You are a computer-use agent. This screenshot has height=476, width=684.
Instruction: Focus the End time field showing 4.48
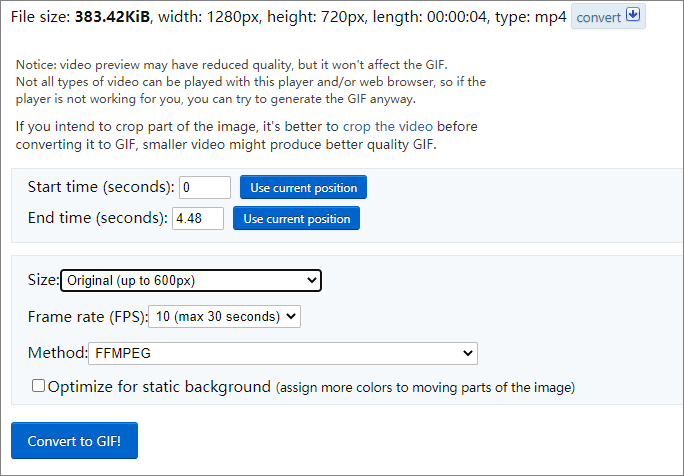198,218
